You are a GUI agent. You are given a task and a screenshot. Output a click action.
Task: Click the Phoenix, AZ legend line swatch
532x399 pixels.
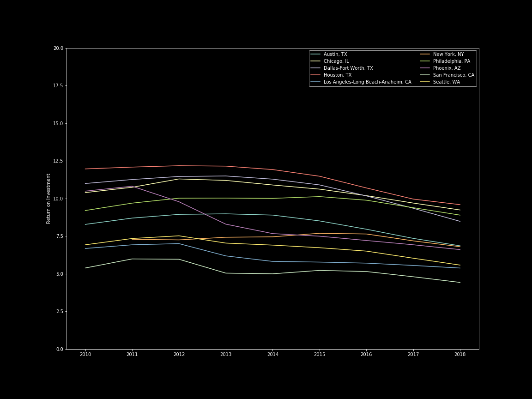(x=425, y=68)
